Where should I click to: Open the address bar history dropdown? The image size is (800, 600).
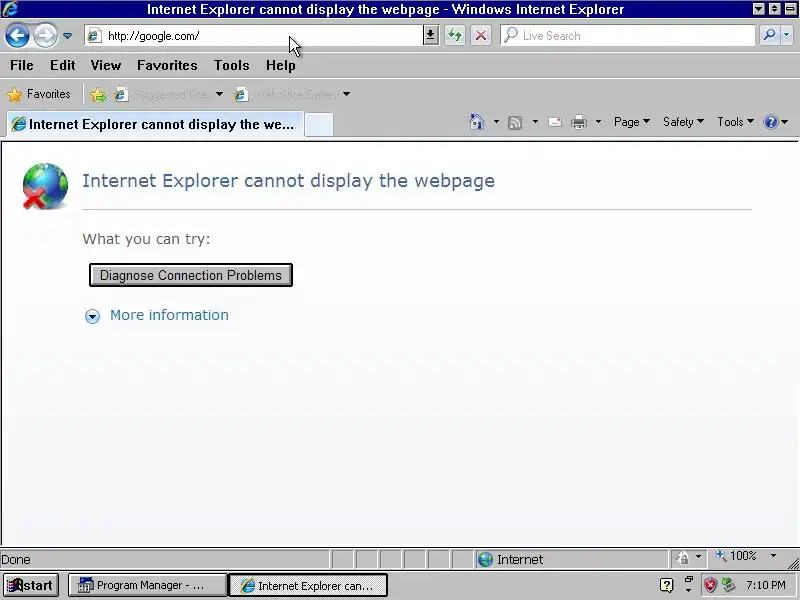coord(430,36)
